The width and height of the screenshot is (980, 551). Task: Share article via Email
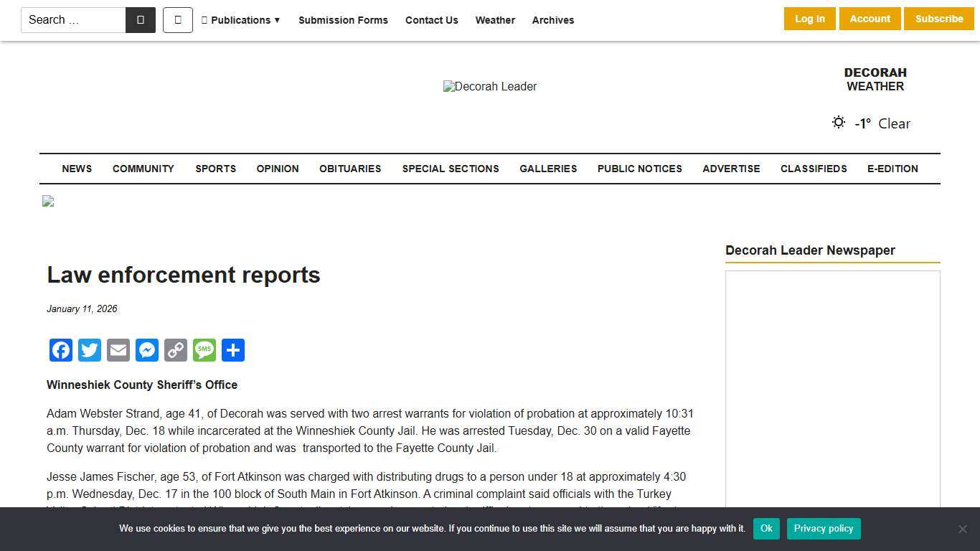pyautogui.click(x=118, y=350)
